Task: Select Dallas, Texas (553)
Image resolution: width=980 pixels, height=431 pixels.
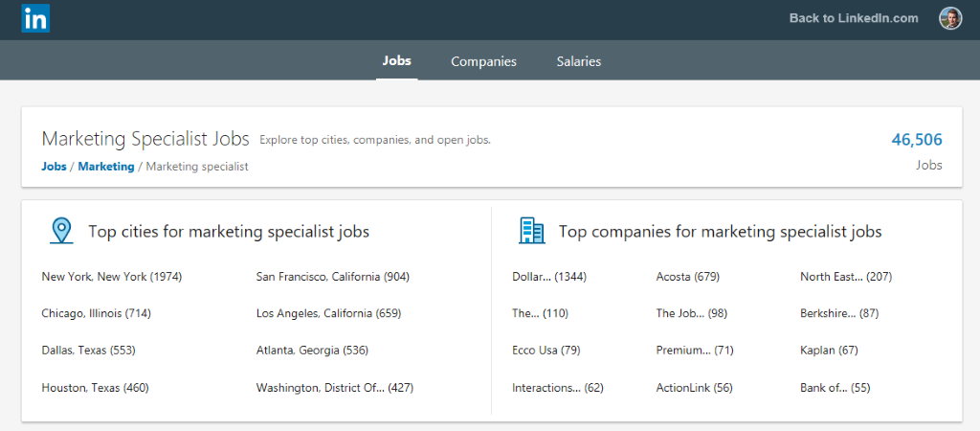Action: (88, 351)
